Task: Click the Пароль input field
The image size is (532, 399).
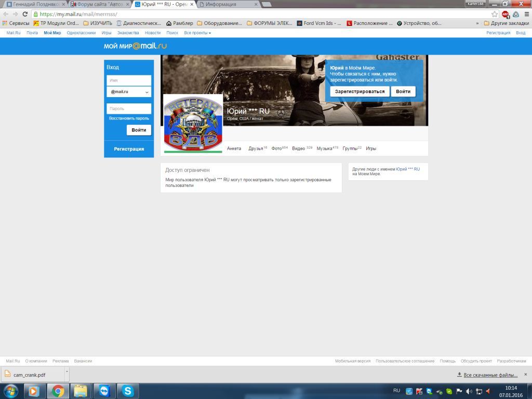Action: click(x=129, y=109)
